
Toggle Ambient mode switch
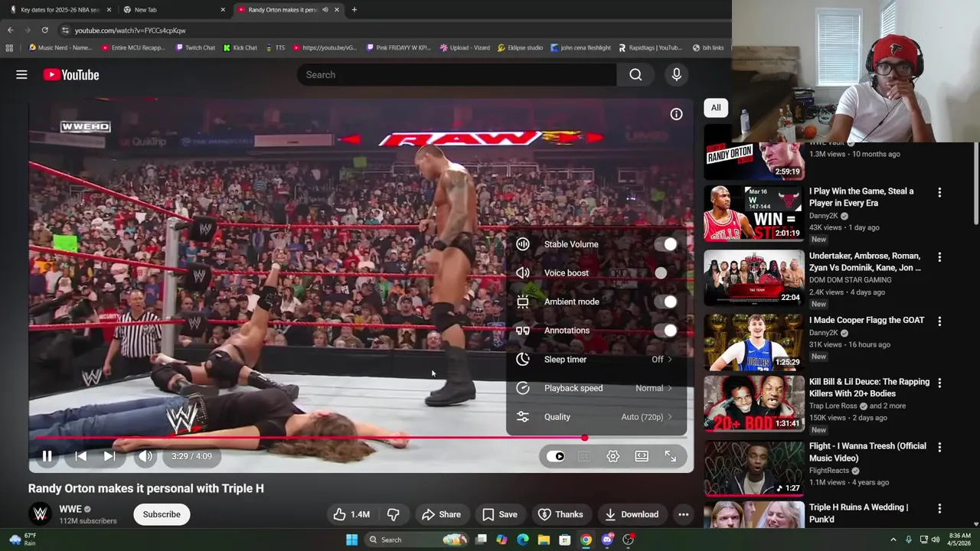[x=665, y=302]
